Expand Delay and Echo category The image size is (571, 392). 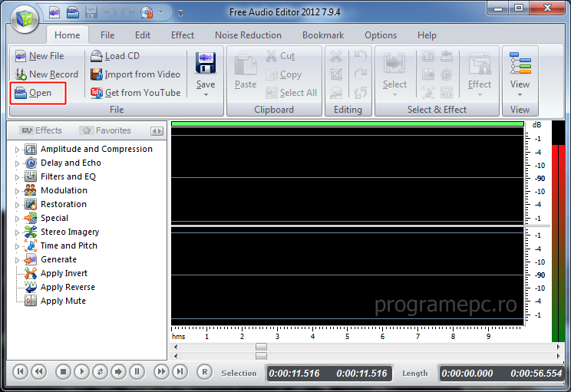pyautogui.click(x=17, y=163)
